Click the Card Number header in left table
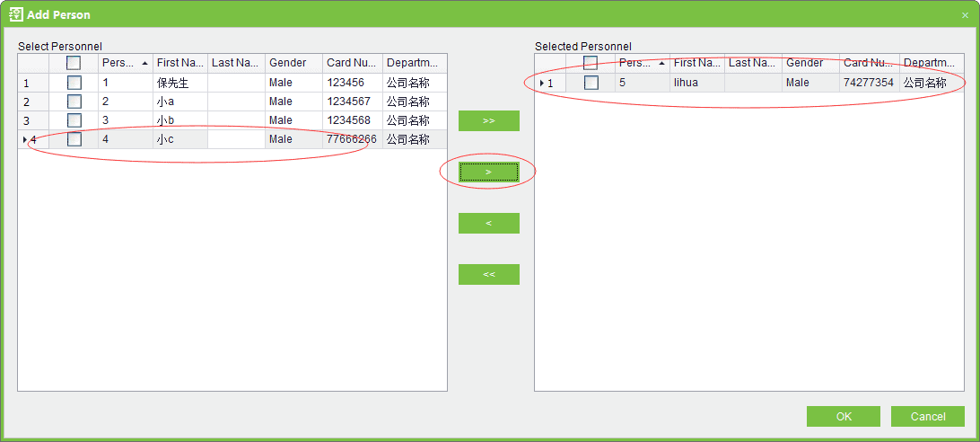The width and height of the screenshot is (980, 442). point(352,63)
